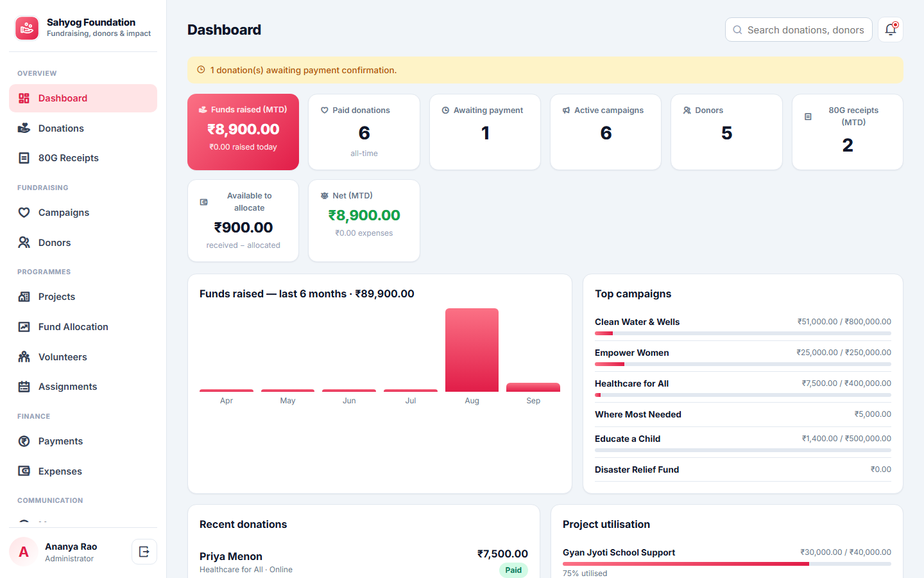This screenshot has height=578, width=924.
Task: Click the clock icon in the awaiting-payment alert
Action: (x=201, y=70)
